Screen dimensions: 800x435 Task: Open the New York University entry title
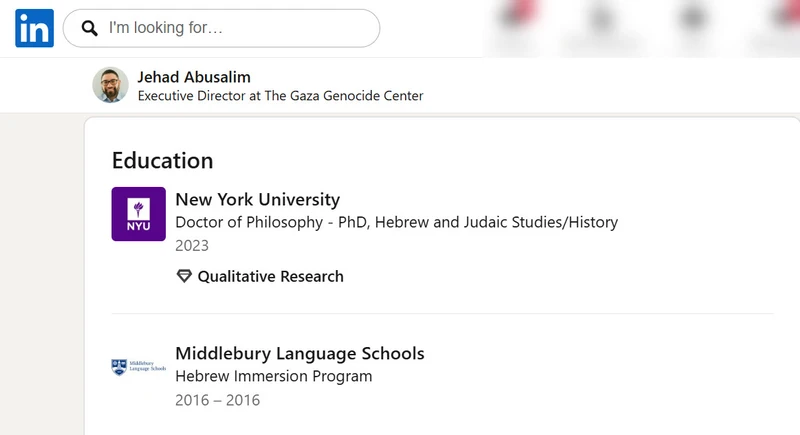258,199
